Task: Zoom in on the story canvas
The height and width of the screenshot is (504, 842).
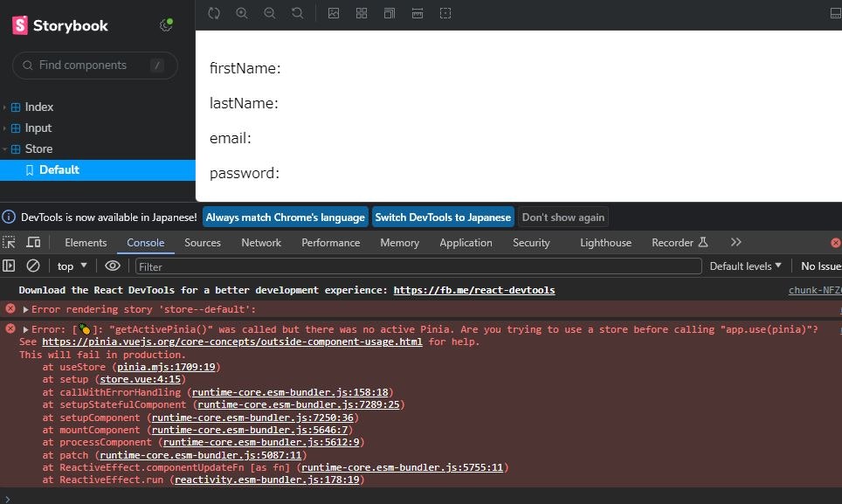Action: (242, 13)
